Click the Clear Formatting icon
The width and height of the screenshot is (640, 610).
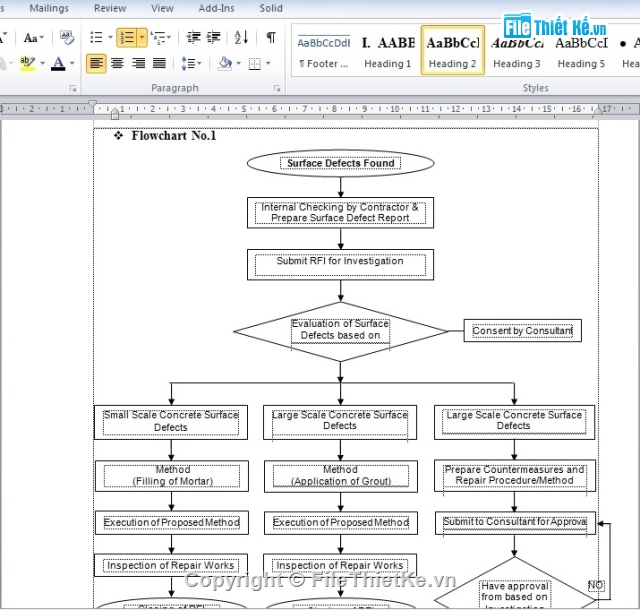(x=67, y=38)
